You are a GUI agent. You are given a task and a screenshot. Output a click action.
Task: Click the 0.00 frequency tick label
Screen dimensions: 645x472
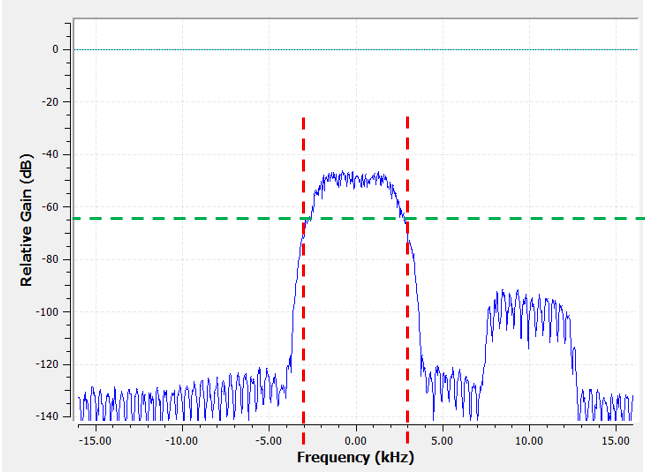click(x=355, y=440)
